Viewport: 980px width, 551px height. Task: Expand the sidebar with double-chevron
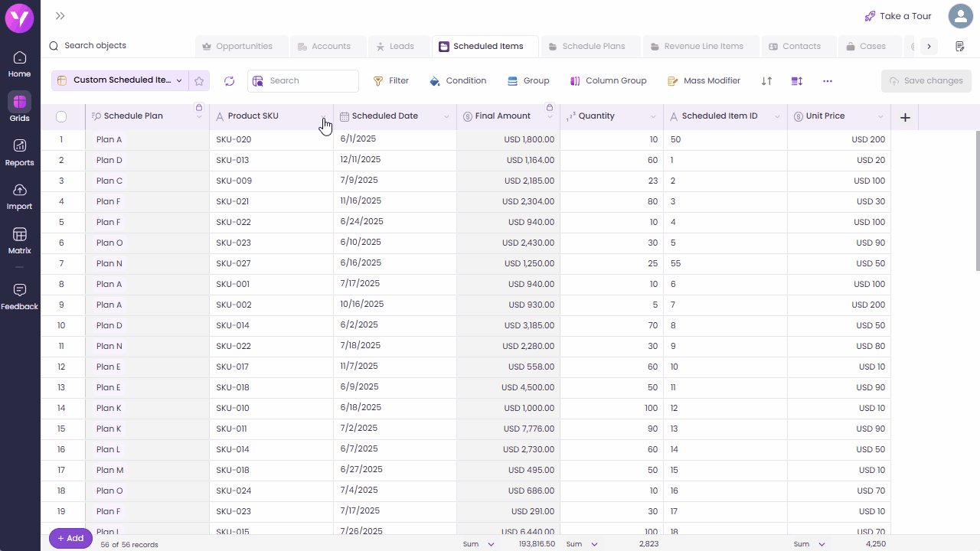60,16
